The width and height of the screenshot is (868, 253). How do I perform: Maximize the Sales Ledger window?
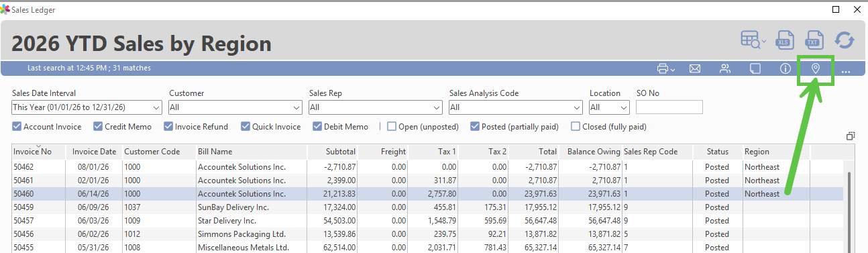[x=836, y=10]
